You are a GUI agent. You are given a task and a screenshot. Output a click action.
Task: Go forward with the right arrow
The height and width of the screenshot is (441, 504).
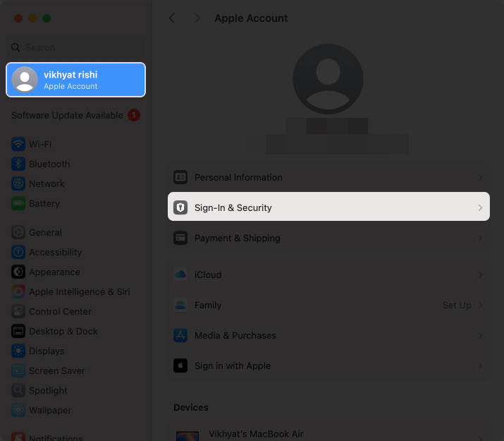(x=197, y=18)
